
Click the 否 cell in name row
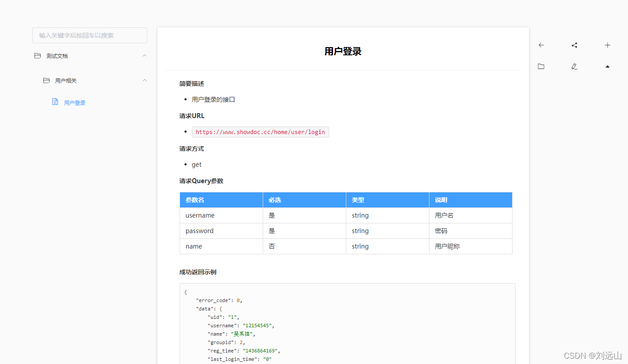[304, 246]
